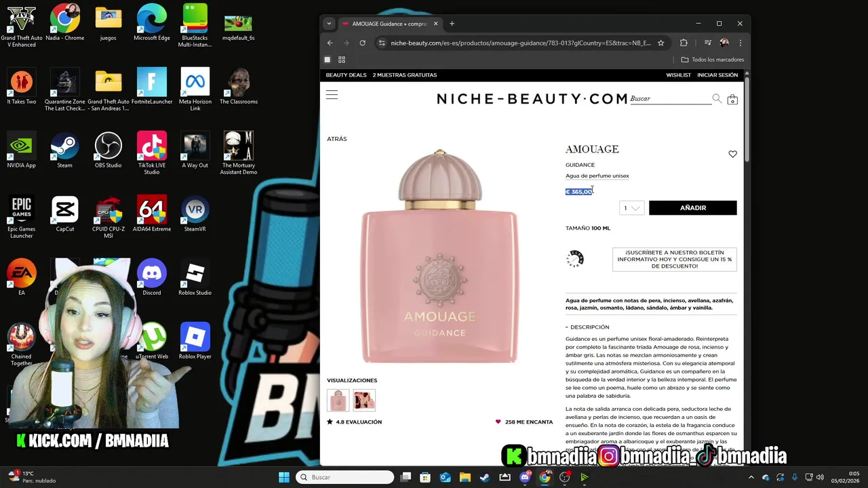Open Todos los marcadores bookmarks folder

click(x=712, y=60)
